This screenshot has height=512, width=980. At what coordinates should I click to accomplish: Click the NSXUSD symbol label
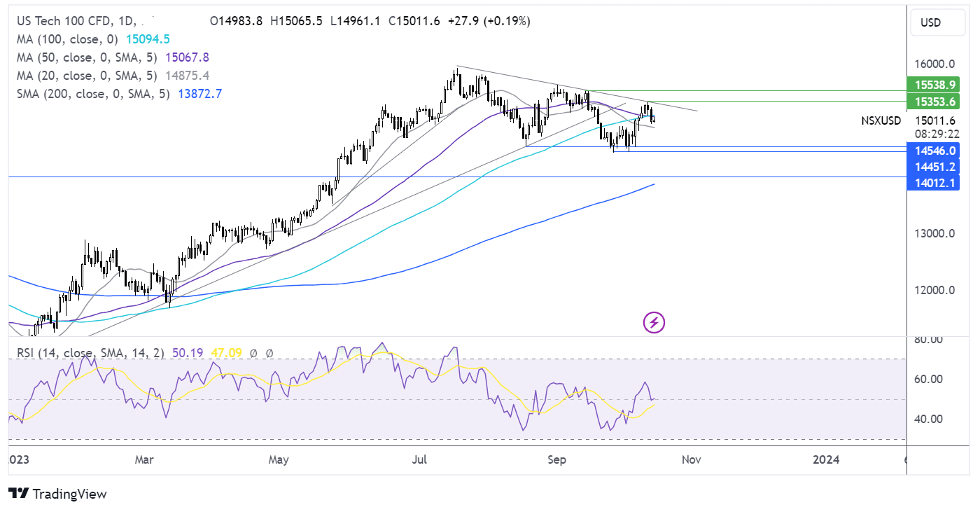coord(881,120)
